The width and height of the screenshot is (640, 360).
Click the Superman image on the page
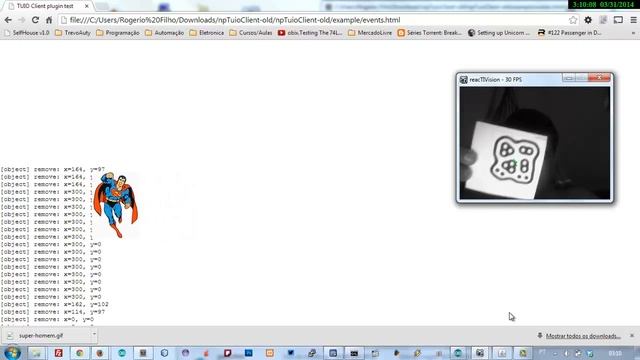[x=116, y=205]
